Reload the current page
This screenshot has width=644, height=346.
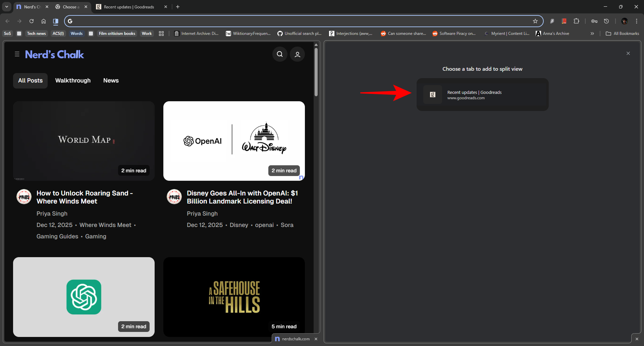click(x=32, y=21)
